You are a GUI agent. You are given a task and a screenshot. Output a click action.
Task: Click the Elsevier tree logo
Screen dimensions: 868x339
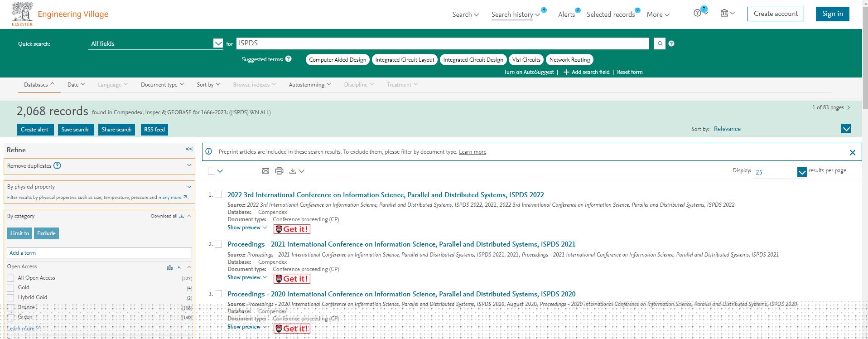(x=22, y=14)
